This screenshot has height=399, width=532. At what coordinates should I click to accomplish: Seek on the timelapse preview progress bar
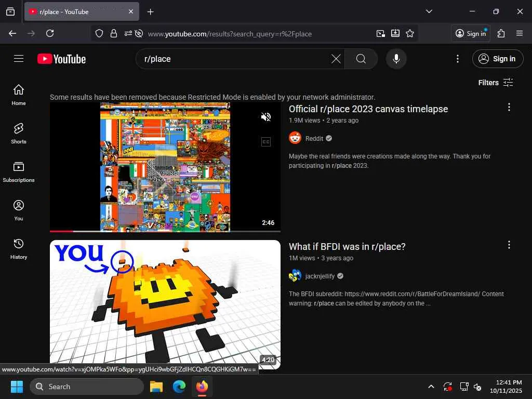[165, 231]
